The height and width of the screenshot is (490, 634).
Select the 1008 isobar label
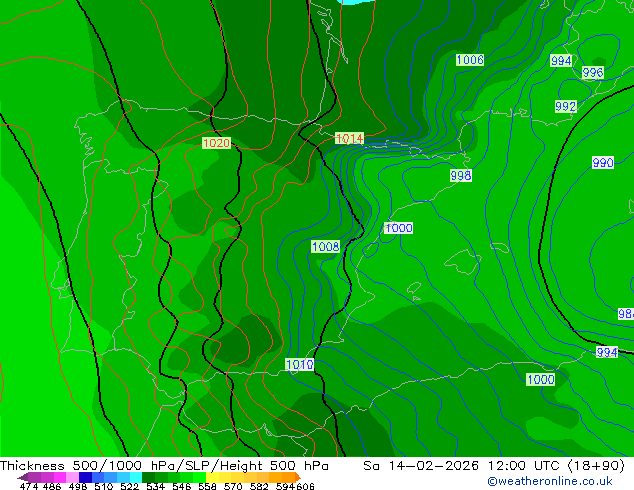tap(325, 246)
